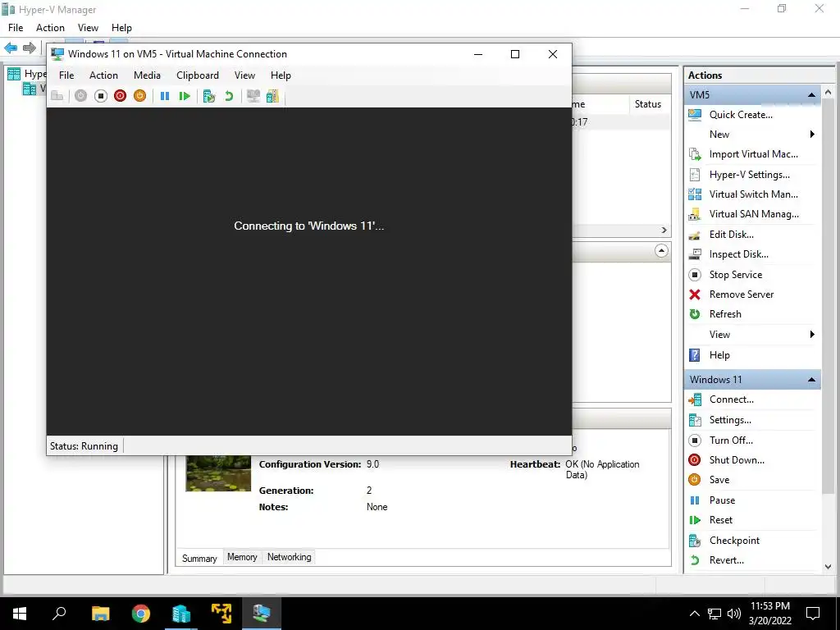840x630 pixels.
Task: Click the red Shut Down toolbar icon
Action: (120, 97)
